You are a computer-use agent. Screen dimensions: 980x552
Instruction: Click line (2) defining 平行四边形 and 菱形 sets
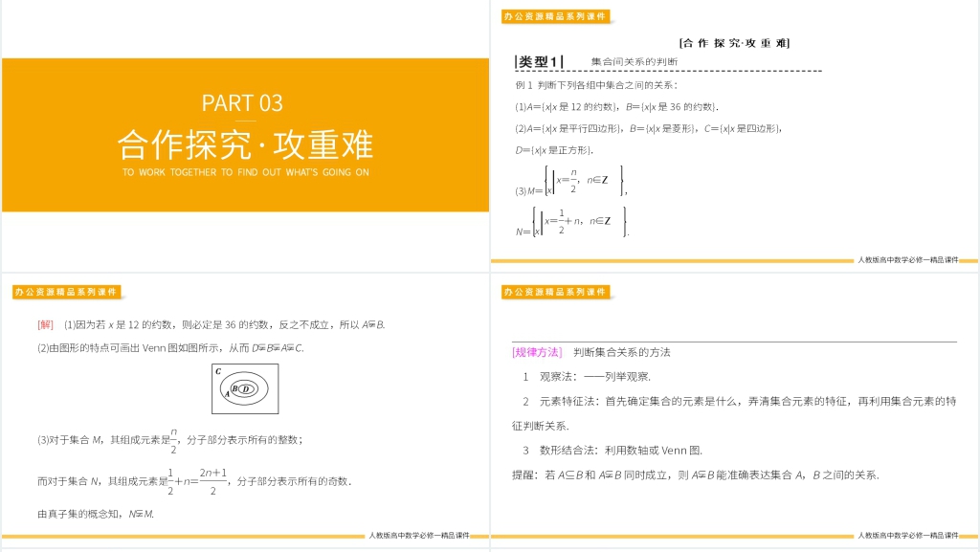coord(649,128)
